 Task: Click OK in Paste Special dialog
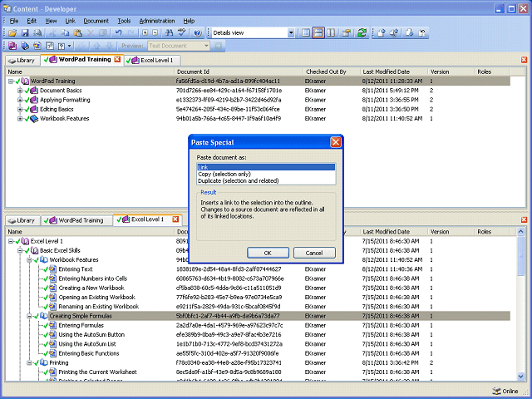pos(268,253)
